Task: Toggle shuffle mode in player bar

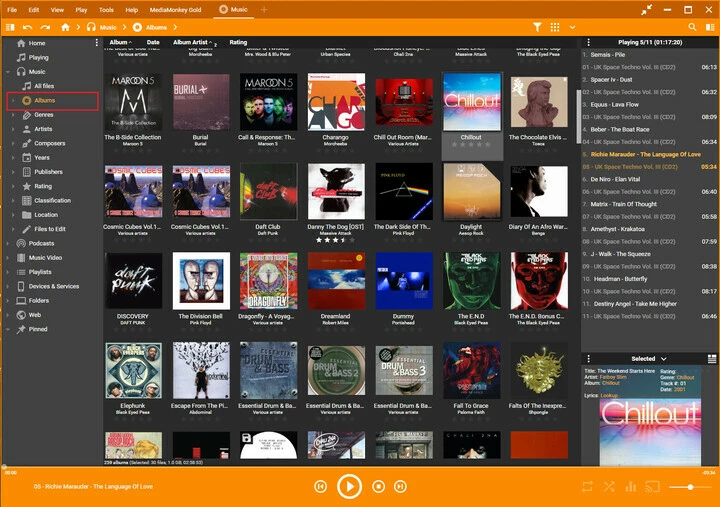Action: coord(609,486)
